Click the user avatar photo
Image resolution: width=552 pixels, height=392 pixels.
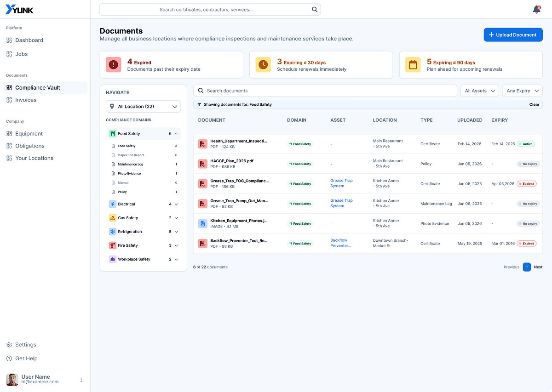coord(12,380)
